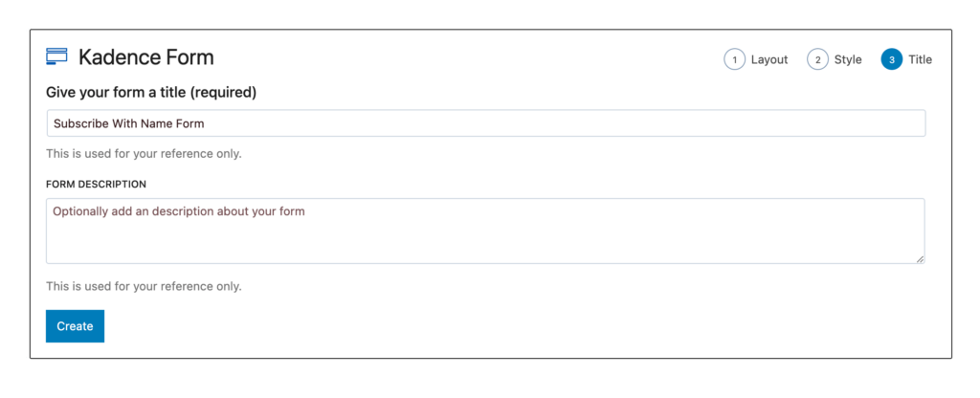Click the highlighted step 3 circle

892,59
